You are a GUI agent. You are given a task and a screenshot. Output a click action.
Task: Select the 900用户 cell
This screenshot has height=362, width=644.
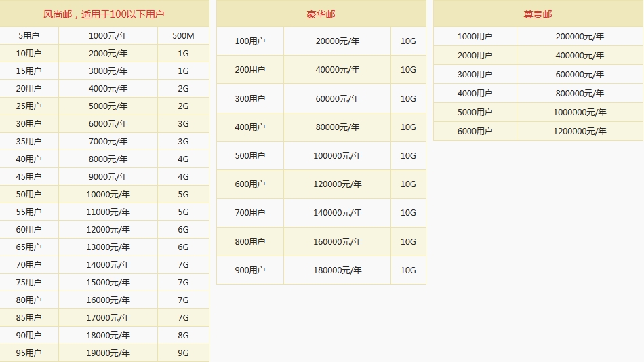249,270
